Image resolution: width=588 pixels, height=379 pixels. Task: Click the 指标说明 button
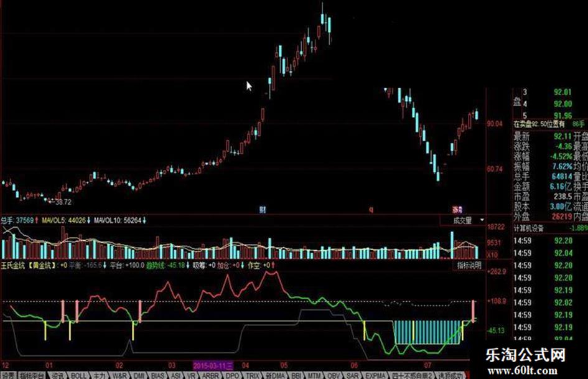click(469, 266)
